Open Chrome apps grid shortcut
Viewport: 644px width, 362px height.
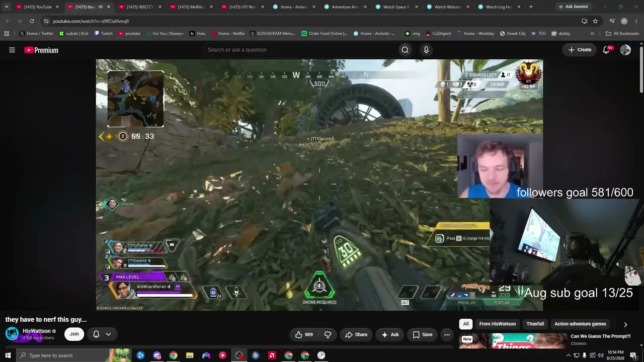(7, 34)
